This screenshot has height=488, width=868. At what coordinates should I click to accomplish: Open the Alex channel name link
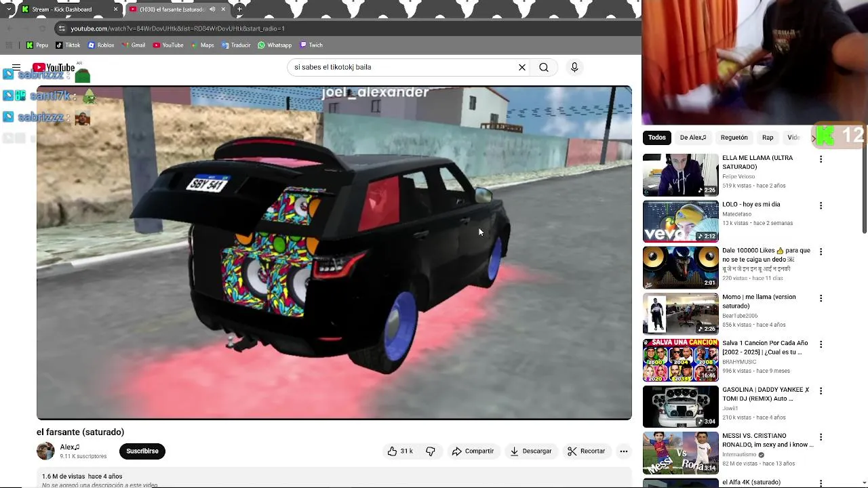tap(70, 447)
